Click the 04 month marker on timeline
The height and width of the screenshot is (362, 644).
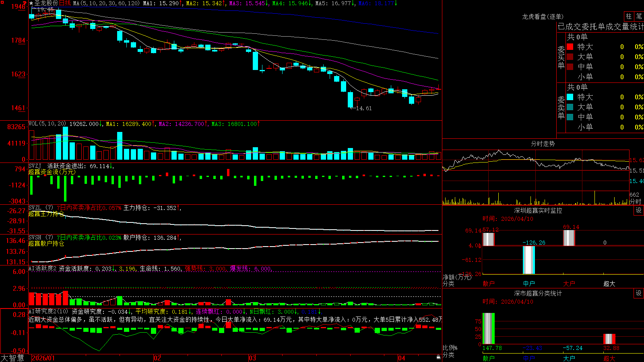402,358
